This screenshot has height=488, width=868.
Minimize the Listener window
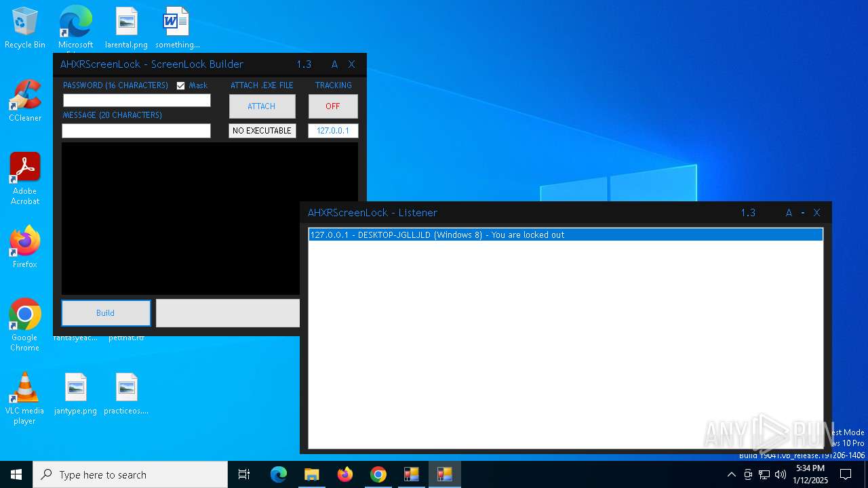point(803,213)
